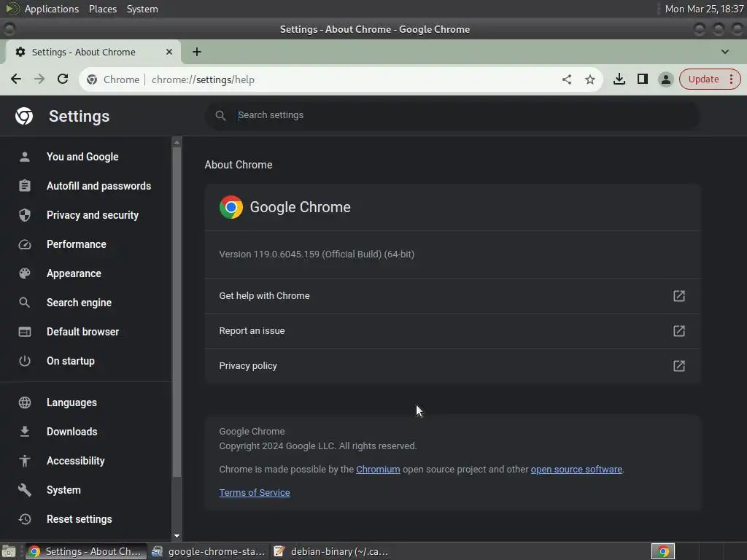Share this page via the share icon

566,79
